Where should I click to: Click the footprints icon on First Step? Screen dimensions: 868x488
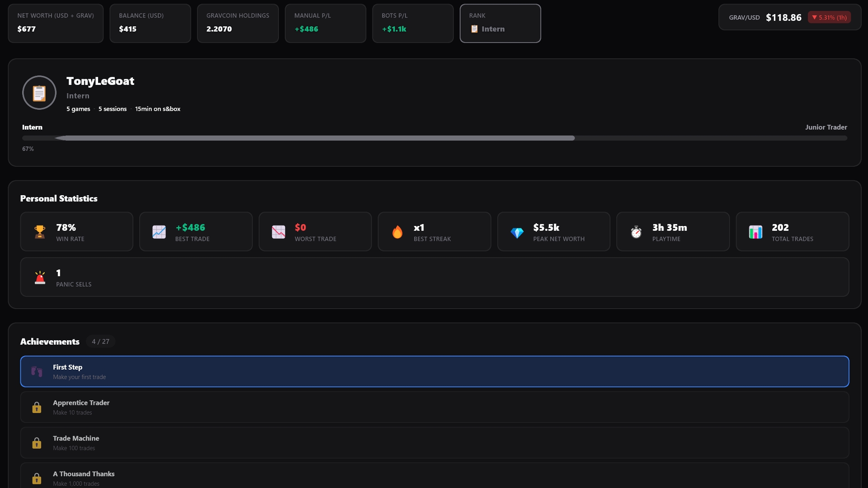[x=37, y=371]
